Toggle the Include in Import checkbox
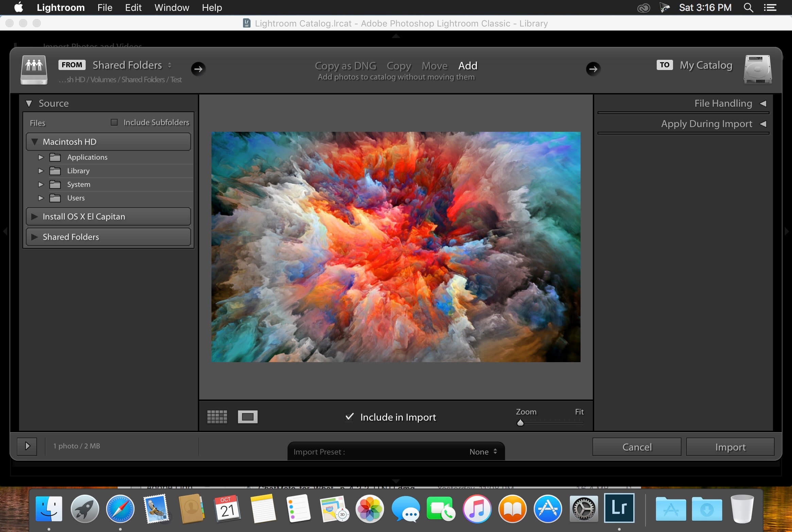Viewport: 792px width, 532px height. [350, 416]
